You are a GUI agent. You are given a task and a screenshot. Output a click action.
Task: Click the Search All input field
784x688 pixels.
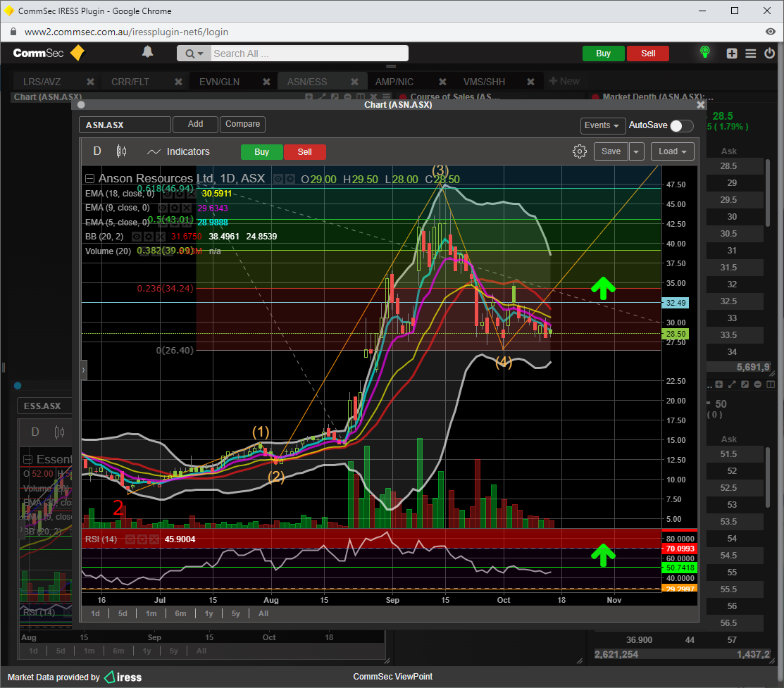pyautogui.click(x=309, y=54)
